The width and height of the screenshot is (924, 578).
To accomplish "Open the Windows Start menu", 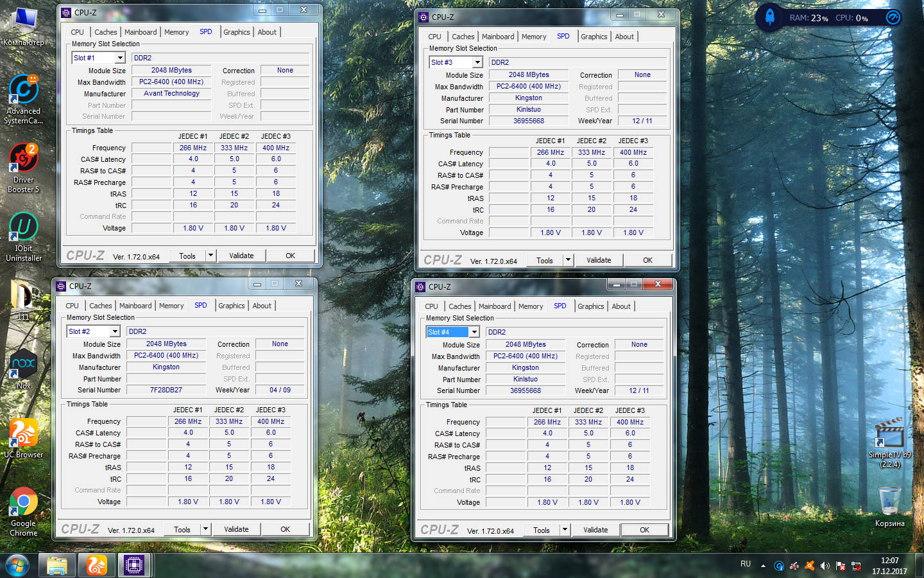I will tap(17, 565).
